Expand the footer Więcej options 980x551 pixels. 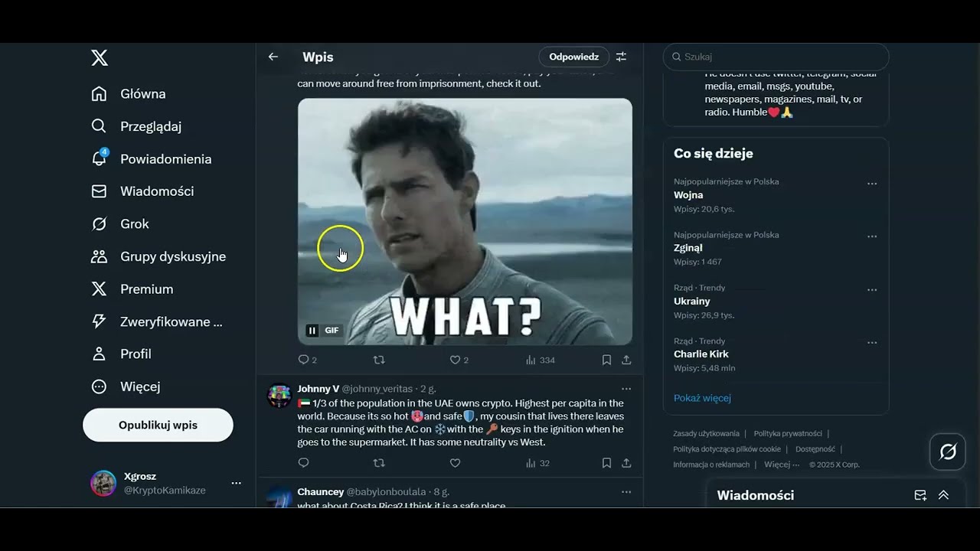click(782, 465)
